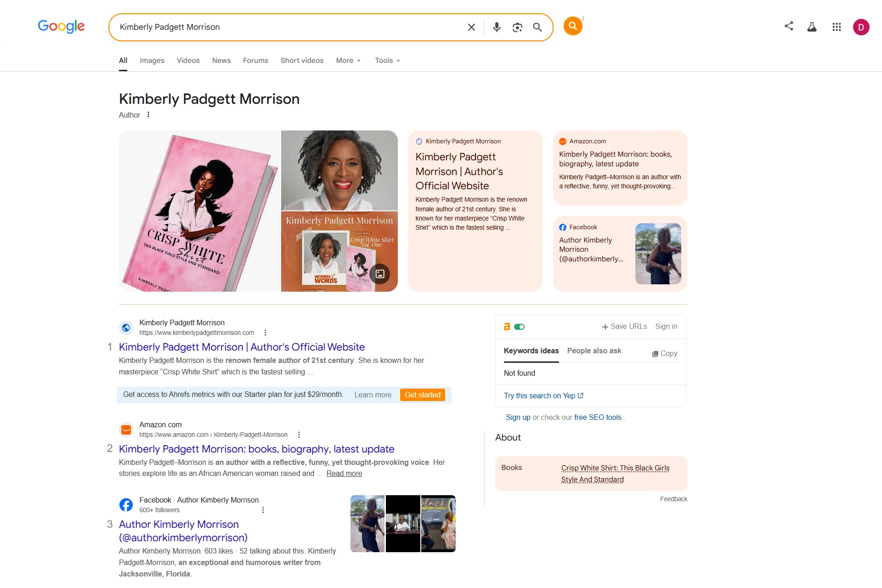This screenshot has width=882, height=588.
Task: Switch to the Forums tab
Action: [x=255, y=61]
